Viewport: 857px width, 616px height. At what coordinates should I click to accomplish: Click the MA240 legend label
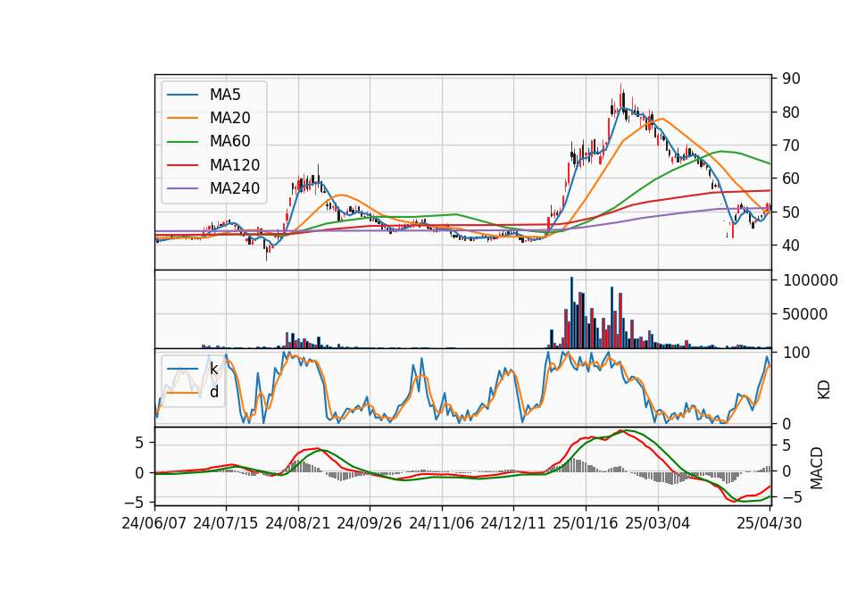pos(235,188)
